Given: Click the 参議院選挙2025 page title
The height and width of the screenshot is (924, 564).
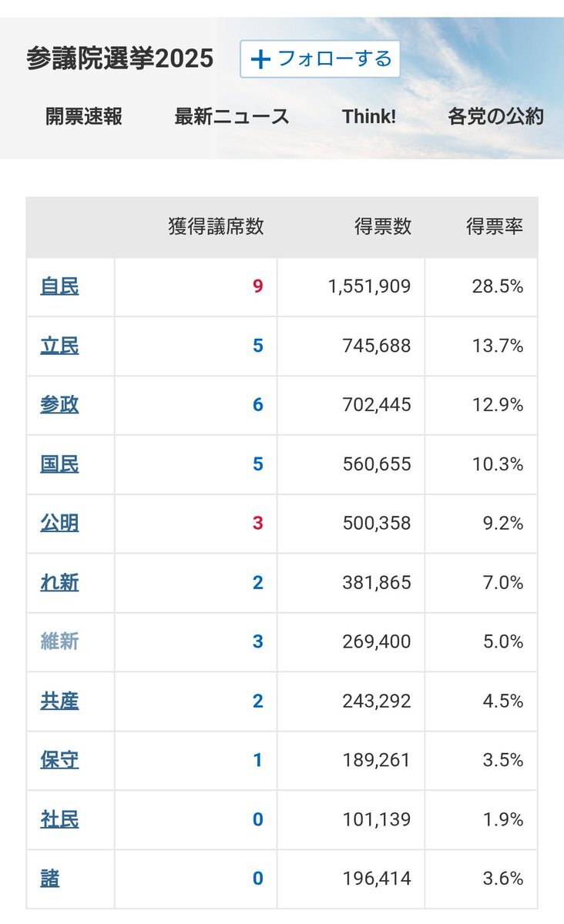Looking at the screenshot, I should click(x=119, y=59).
